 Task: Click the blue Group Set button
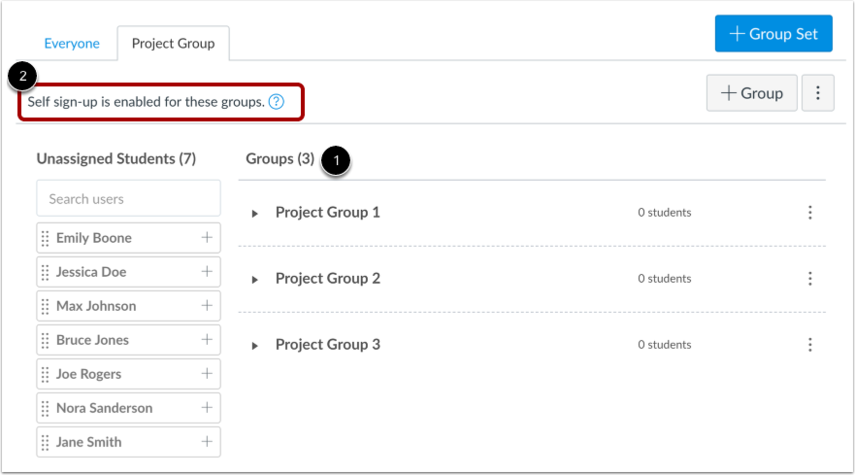773,34
